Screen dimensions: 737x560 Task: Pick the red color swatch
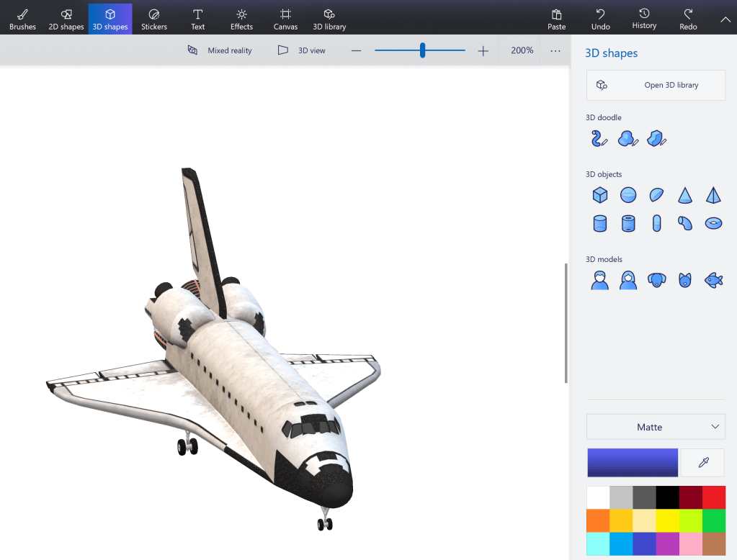713,497
